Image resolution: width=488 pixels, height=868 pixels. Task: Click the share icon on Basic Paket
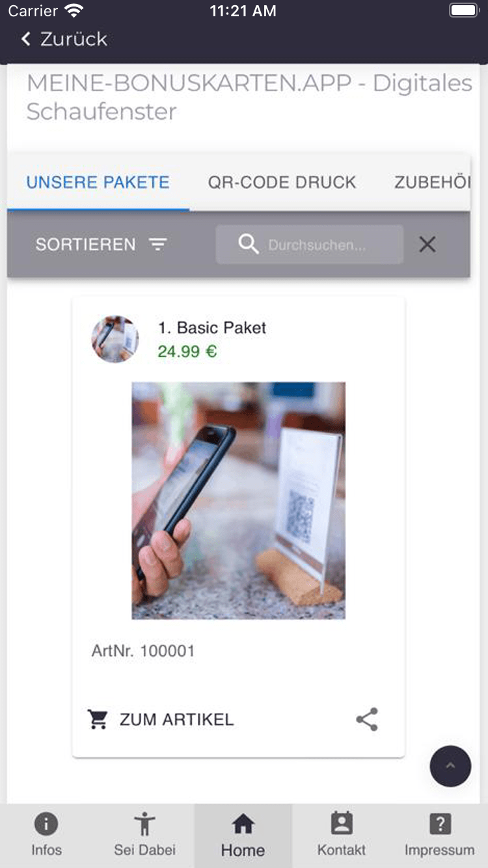click(367, 720)
